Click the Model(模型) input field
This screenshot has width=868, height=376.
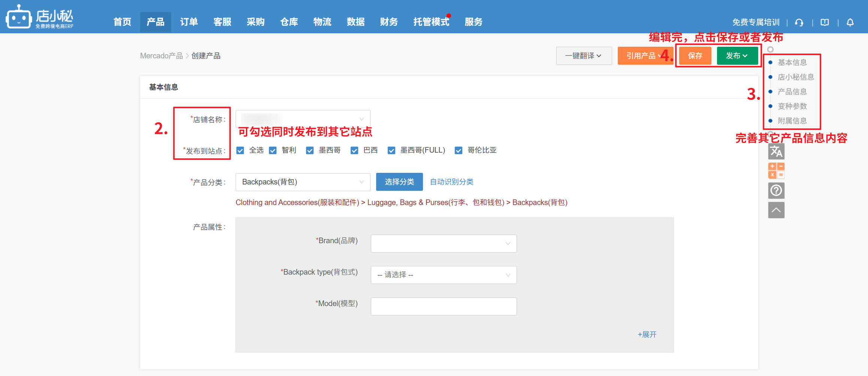(x=444, y=306)
